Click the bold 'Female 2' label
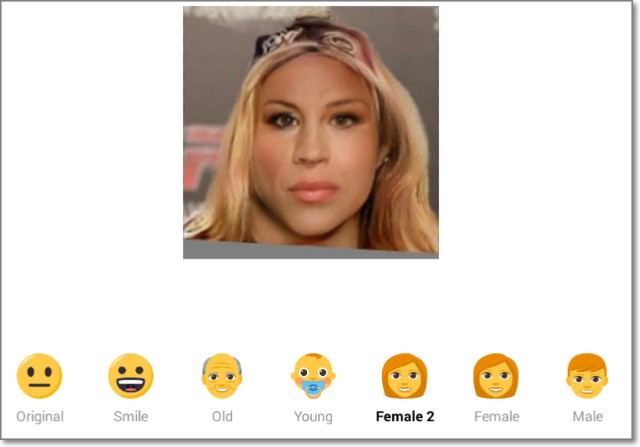 tap(404, 416)
